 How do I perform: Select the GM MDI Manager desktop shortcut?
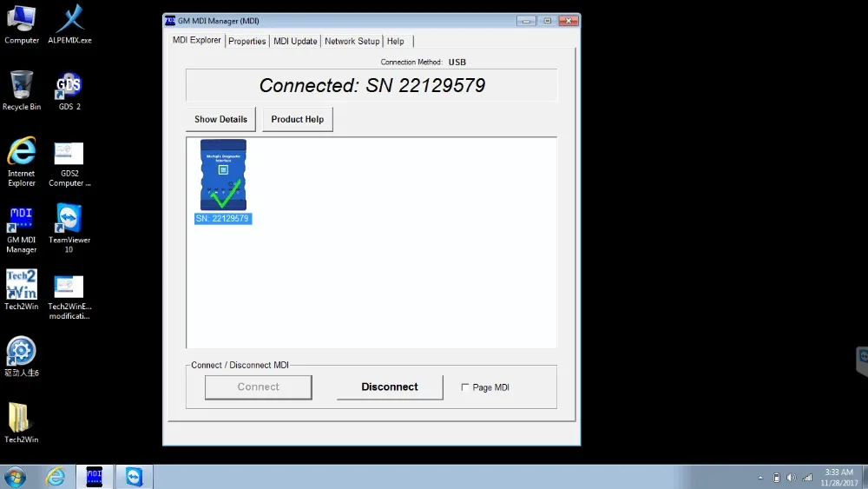[21, 230]
